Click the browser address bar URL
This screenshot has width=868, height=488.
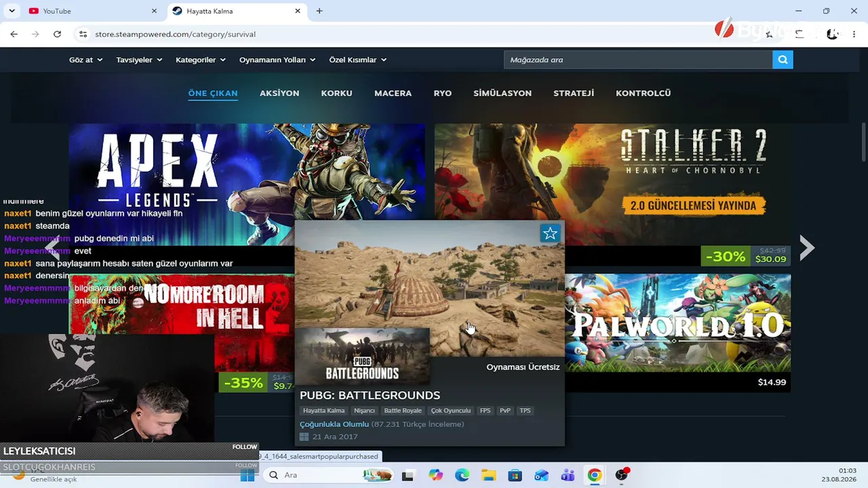175,34
